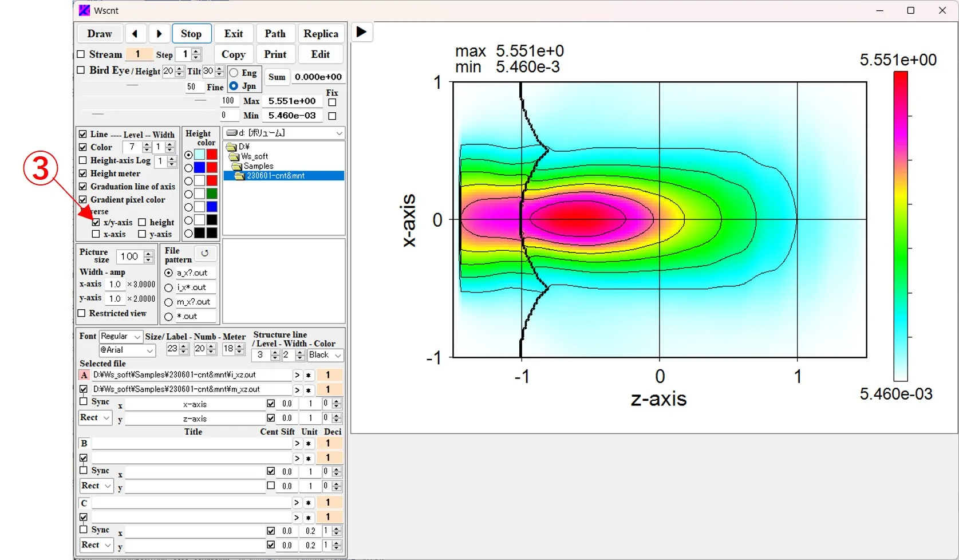Increase the Step spinner value
This screenshot has height=560, width=959.
tap(196, 51)
